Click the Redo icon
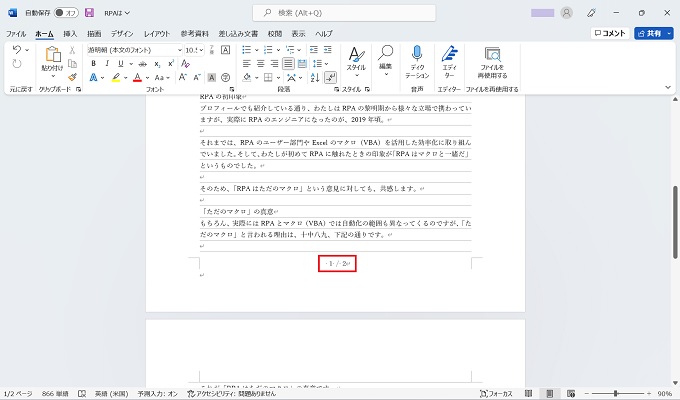 tap(16, 64)
